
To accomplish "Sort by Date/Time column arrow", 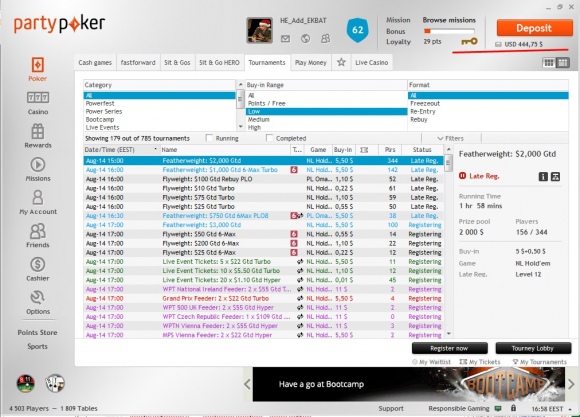I will (x=155, y=149).
